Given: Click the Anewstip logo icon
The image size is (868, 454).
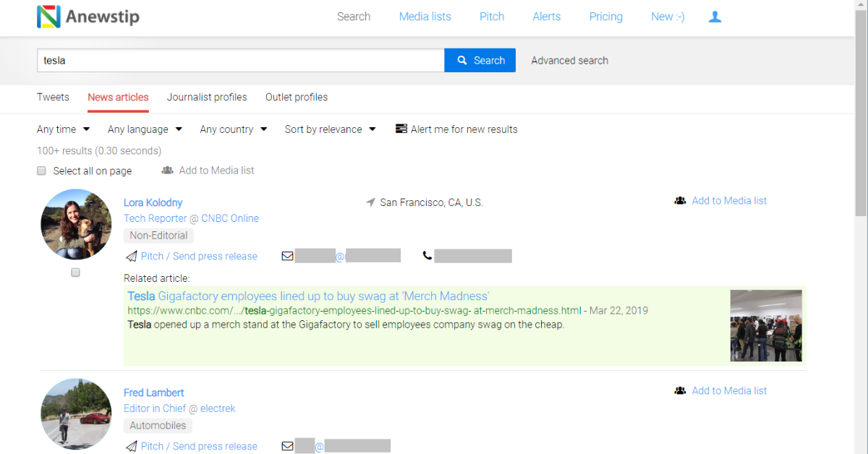Looking at the screenshot, I should pyautogui.click(x=48, y=17).
